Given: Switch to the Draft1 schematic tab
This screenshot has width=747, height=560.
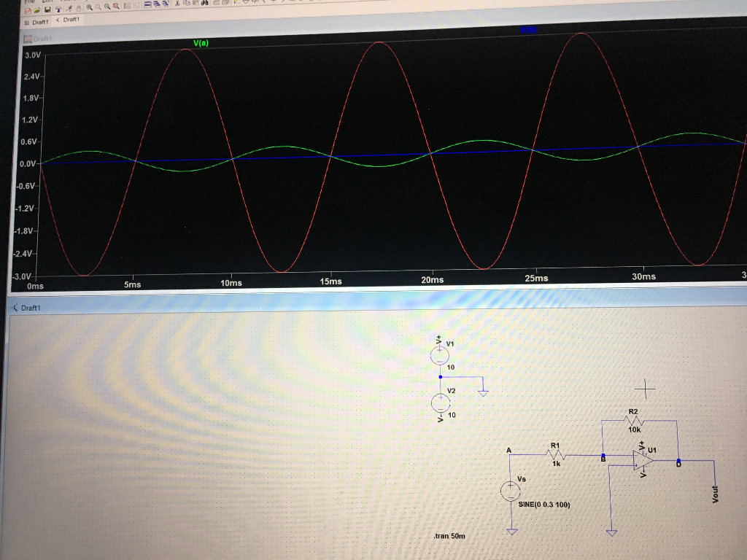Looking at the screenshot, I should [68, 20].
